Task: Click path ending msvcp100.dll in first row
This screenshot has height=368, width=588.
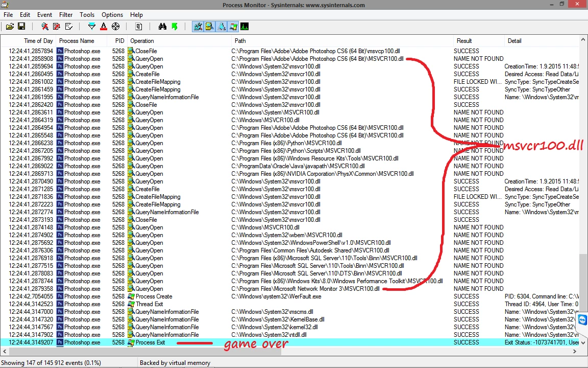Action: click(x=316, y=51)
